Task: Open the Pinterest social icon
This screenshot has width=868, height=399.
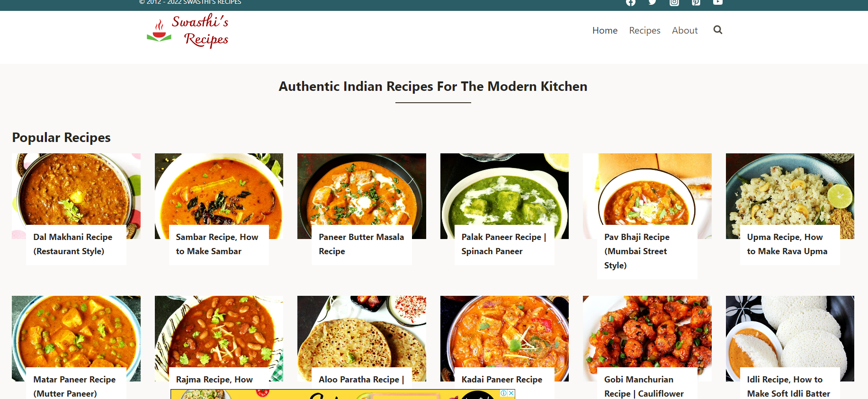Action: pyautogui.click(x=696, y=2)
